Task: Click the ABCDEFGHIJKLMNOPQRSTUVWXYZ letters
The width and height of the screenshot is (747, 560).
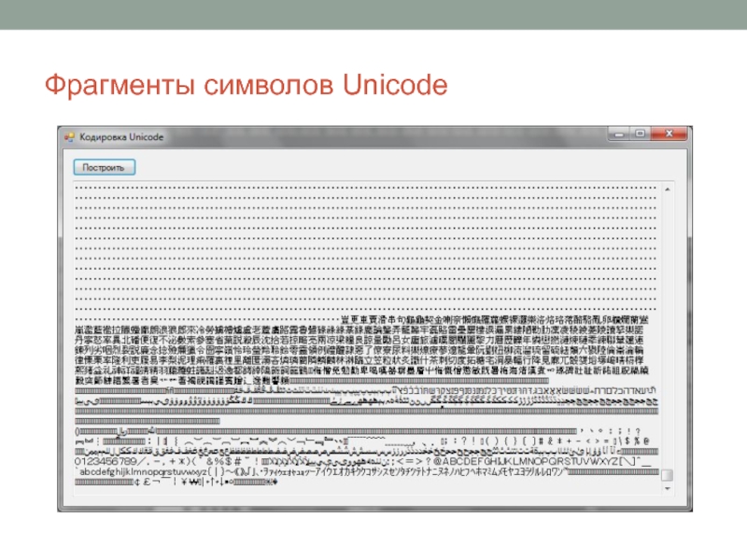Action: pyautogui.click(x=530, y=461)
